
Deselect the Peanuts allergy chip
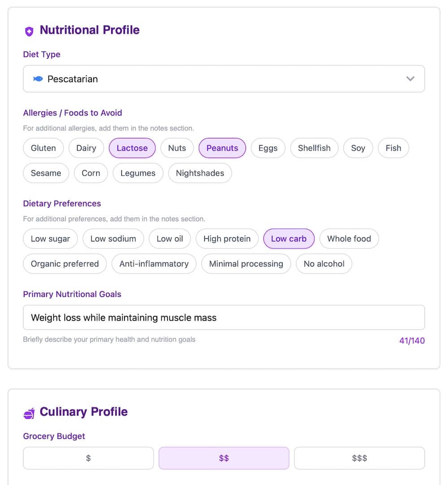click(222, 148)
